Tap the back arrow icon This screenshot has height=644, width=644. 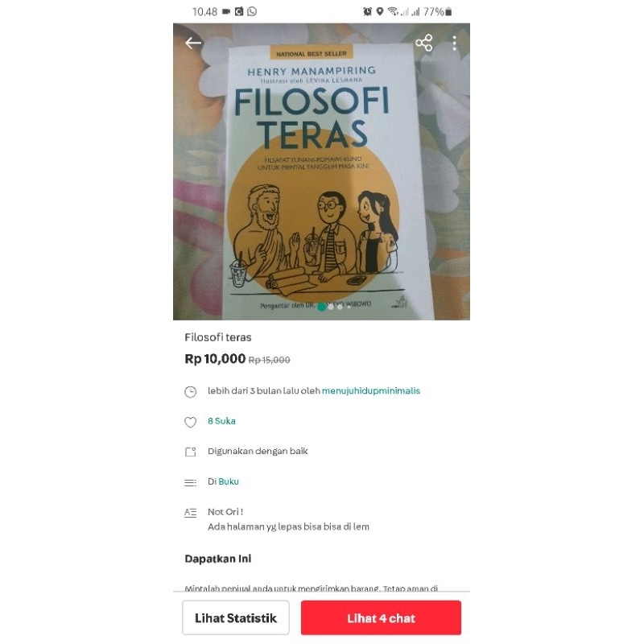(x=192, y=43)
